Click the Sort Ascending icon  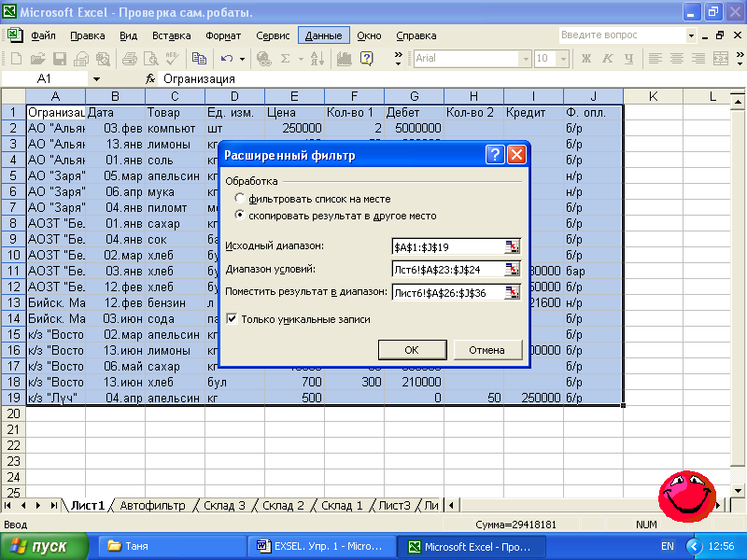coord(317,58)
